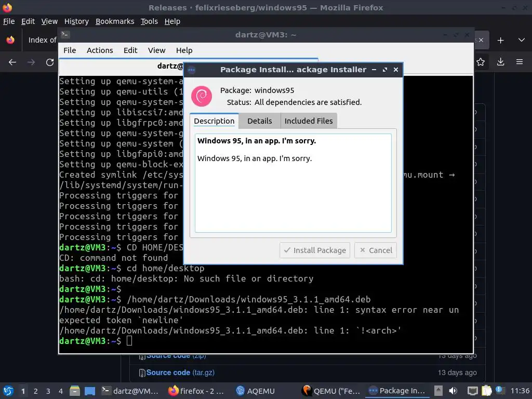Open Firefox File menu

click(x=9, y=21)
